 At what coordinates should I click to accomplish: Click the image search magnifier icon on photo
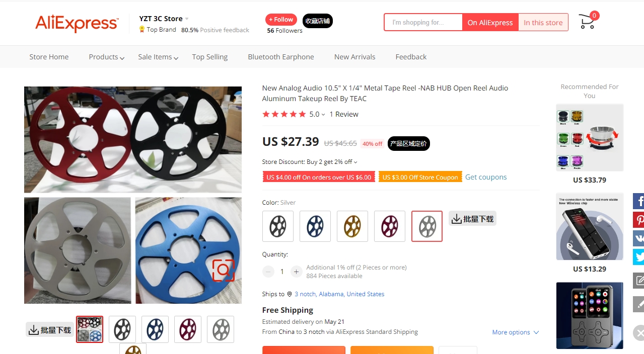pyautogui.click(x=224, y=270)
